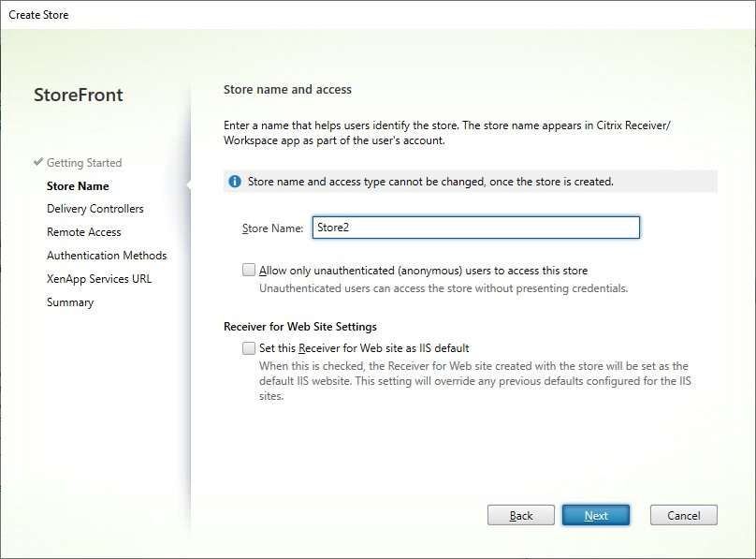Go to the Summary step
Image resolution: width=756 pixels, height=559 pixels.
click(70, 302)
